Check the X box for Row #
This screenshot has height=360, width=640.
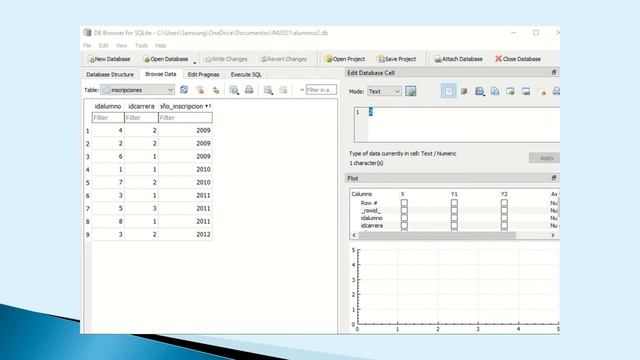pyautogui.click(x=404, y=202)
